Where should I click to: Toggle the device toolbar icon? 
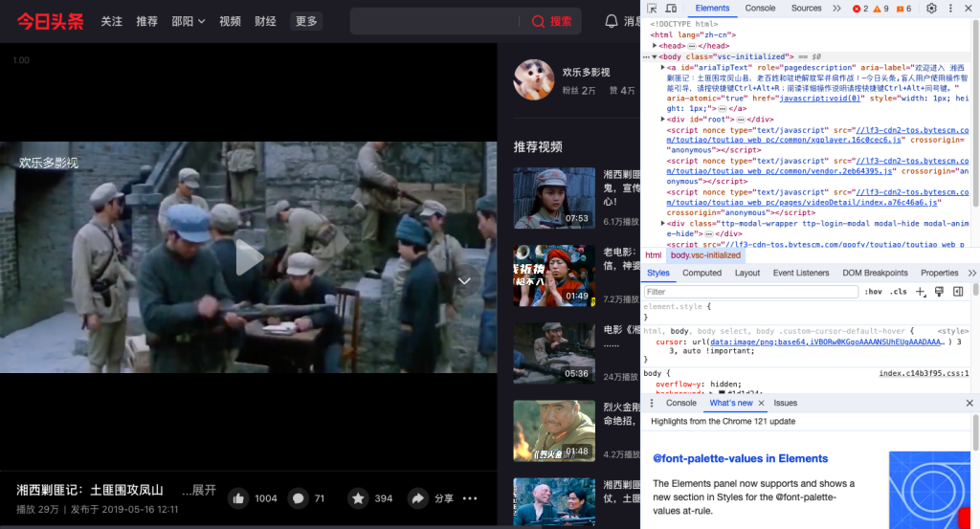point(671,8)
